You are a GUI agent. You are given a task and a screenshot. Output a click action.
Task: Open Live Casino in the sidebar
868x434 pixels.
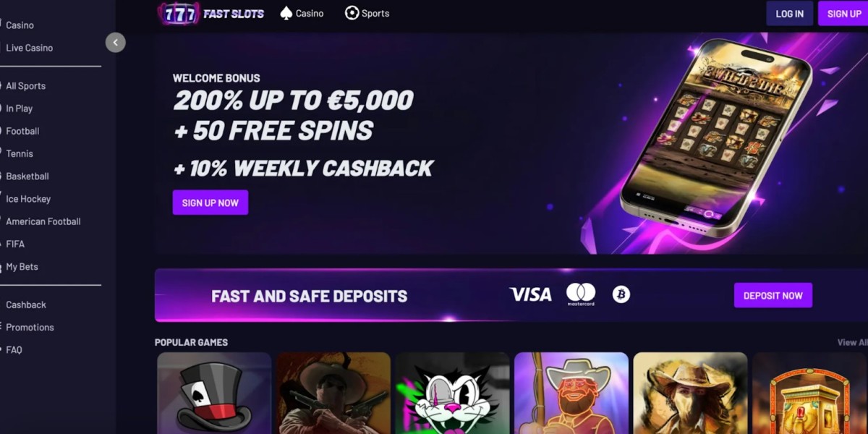(x=30, y=48)
